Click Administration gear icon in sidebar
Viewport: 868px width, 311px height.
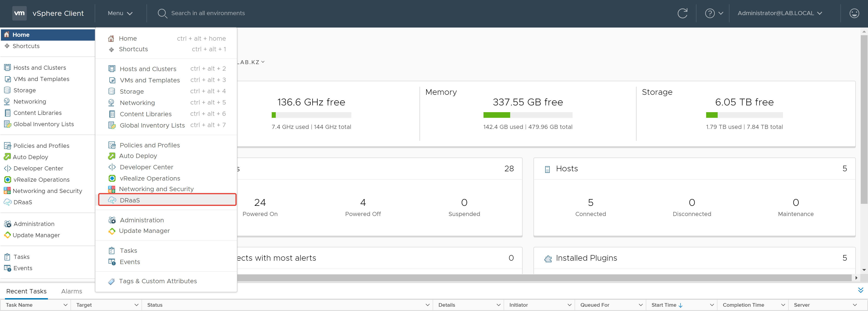pos(7,224)
